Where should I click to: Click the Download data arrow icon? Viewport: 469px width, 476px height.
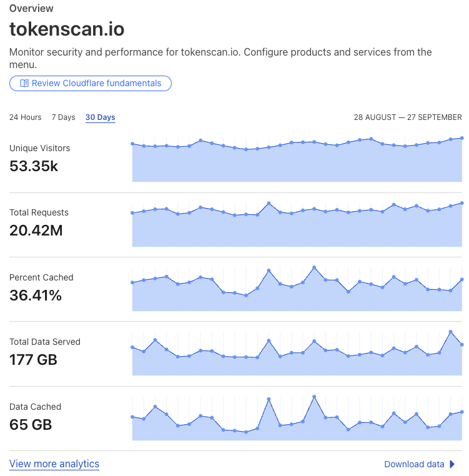tap(452, 464)
